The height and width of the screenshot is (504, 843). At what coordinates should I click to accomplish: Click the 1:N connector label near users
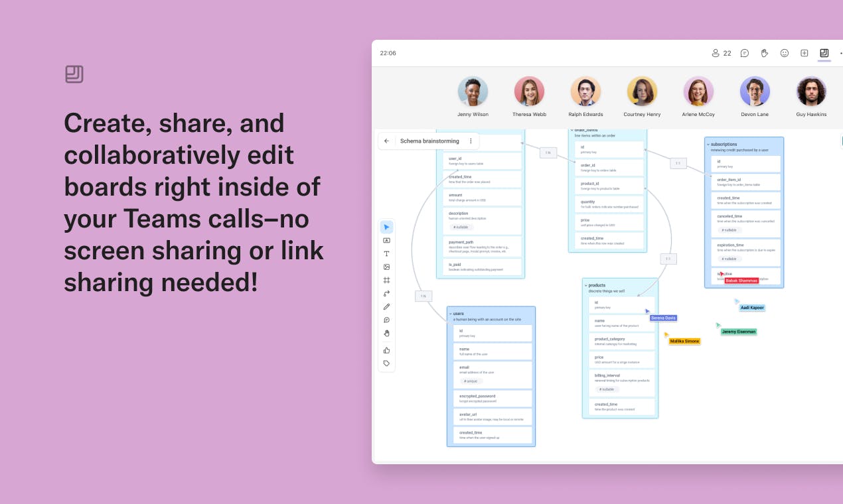[x=423, y=296]
